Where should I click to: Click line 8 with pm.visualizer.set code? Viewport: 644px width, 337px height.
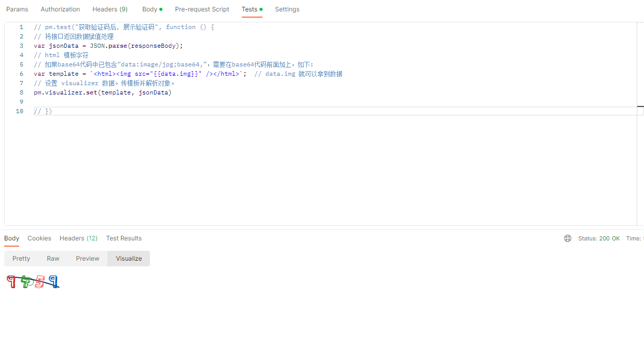(102, 92)
